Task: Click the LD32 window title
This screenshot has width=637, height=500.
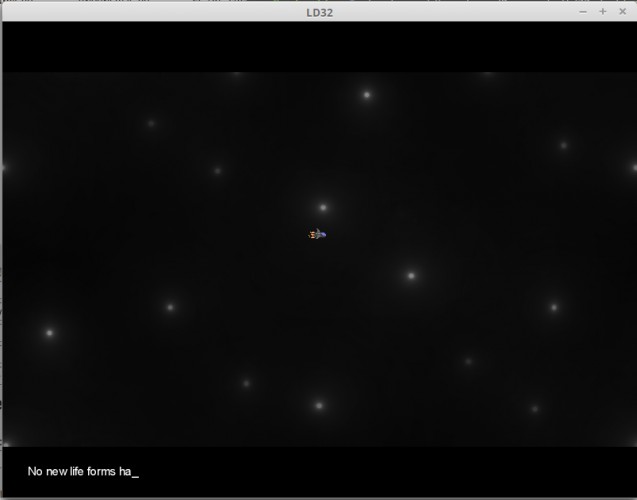Action: click(x=320, y=13)
